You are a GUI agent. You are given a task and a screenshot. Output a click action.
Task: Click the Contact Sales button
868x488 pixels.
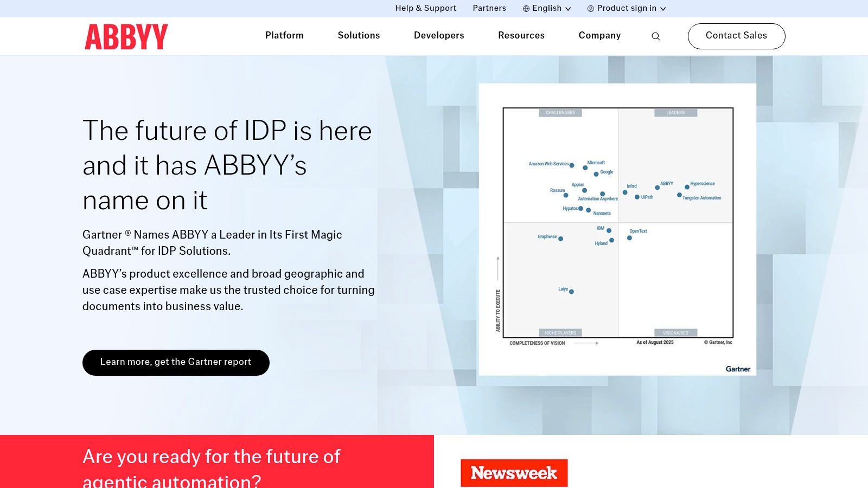736,36
